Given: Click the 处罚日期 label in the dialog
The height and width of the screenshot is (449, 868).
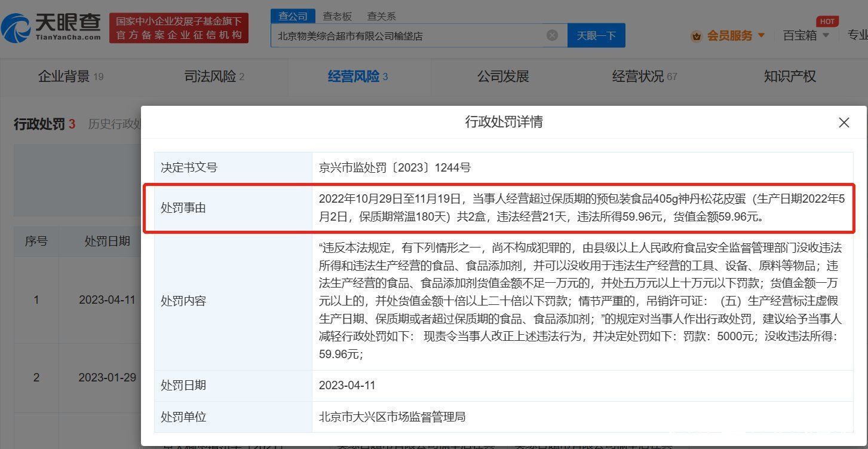Looking at the screenshot, I should click(183, 385).
